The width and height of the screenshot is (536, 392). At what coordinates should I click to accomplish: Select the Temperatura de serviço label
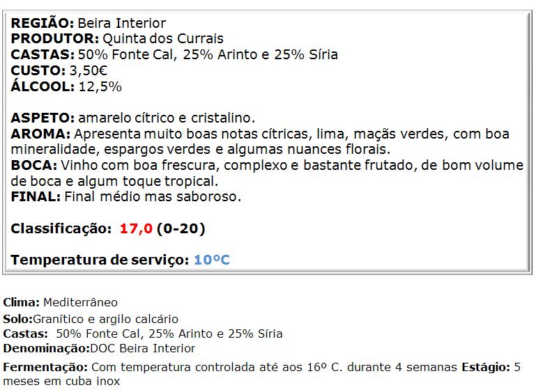pos(100,260)
